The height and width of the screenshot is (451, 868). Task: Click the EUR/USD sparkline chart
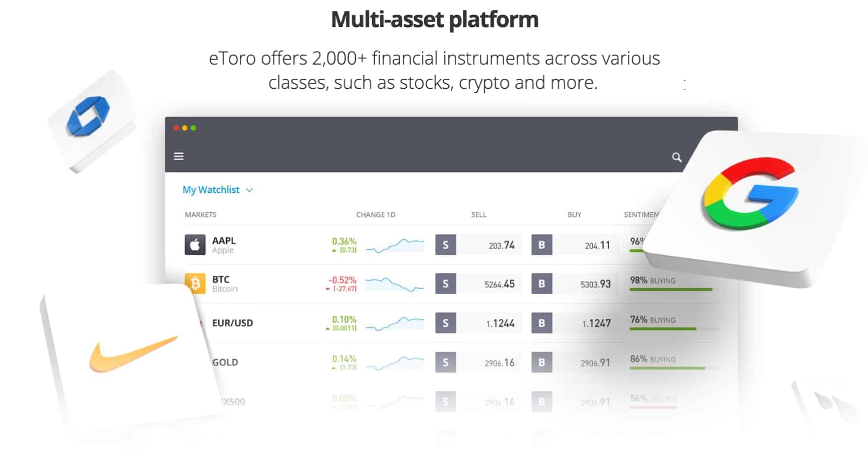click(395, 323)
